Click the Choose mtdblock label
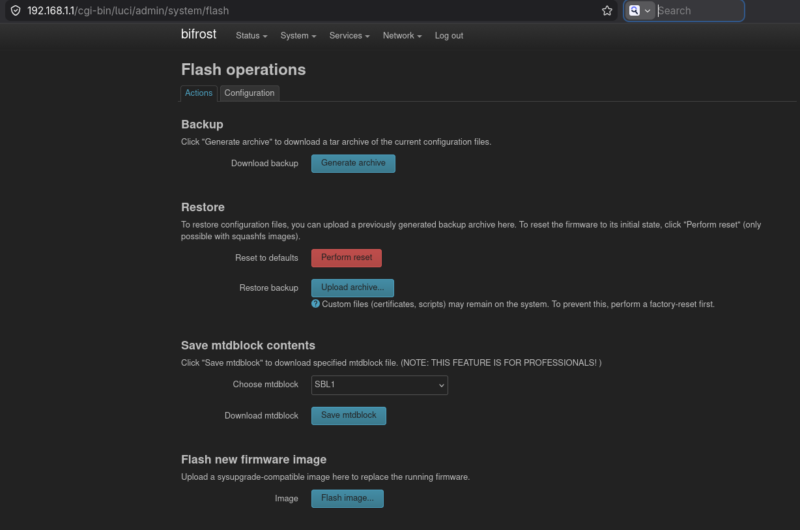The width and height of the screenshot is (800, 530). [265, 385]
